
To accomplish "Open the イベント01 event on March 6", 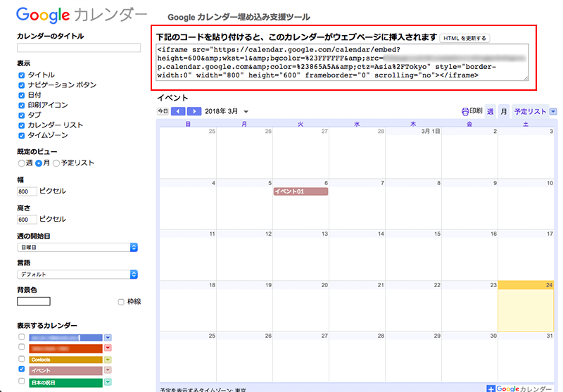I will (301, 191).
